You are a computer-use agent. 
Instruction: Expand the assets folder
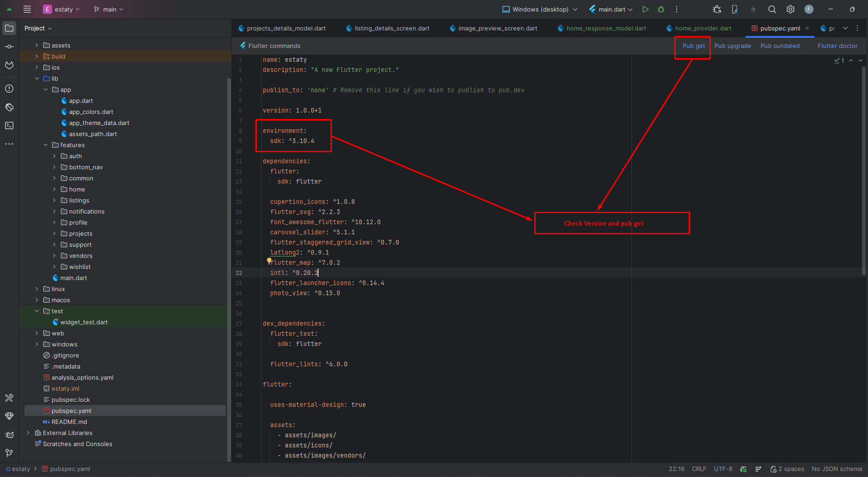(37, 45)
